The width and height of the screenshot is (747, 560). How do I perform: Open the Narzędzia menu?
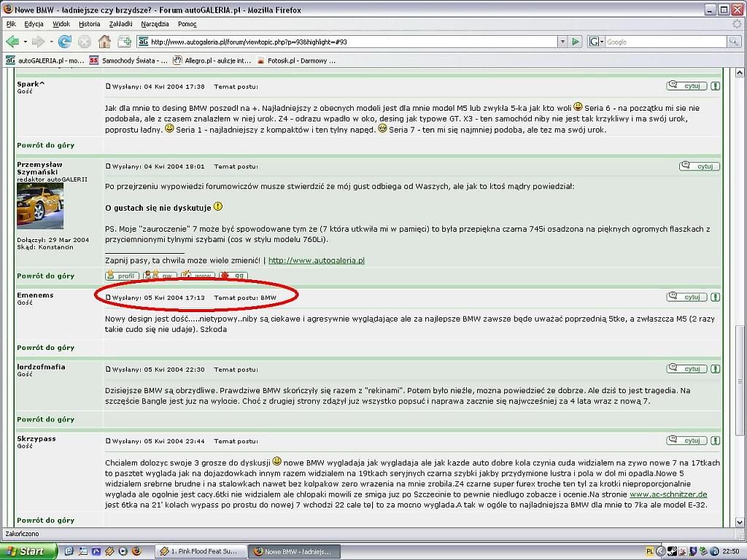(x=155, y=24)
